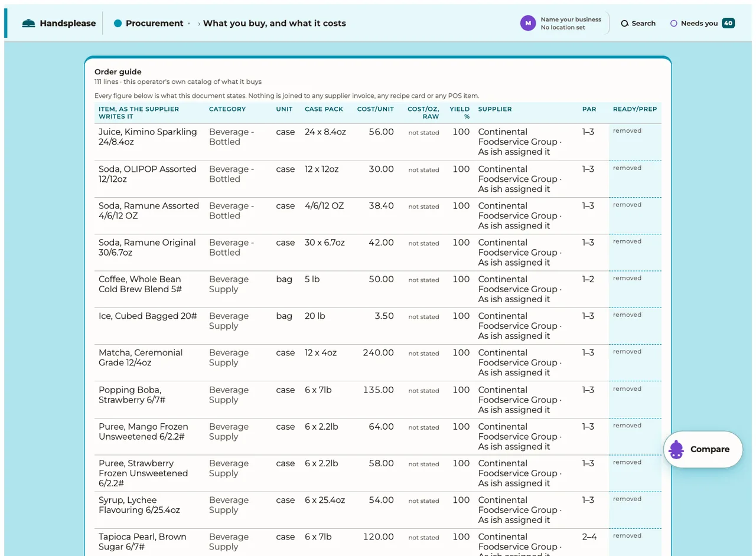Click the 42.00 cost for Ramune Original

point(382,243)
